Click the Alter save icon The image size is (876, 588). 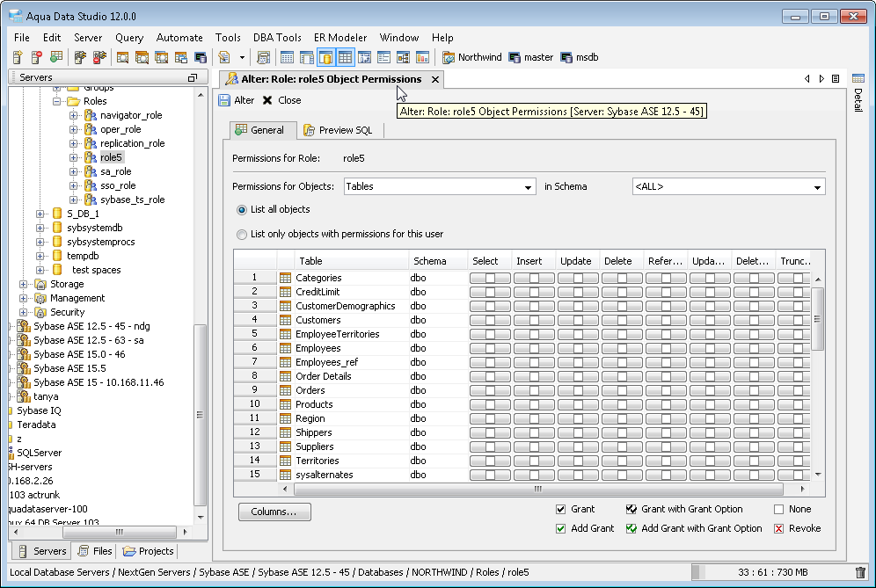[x=225, y=100]
